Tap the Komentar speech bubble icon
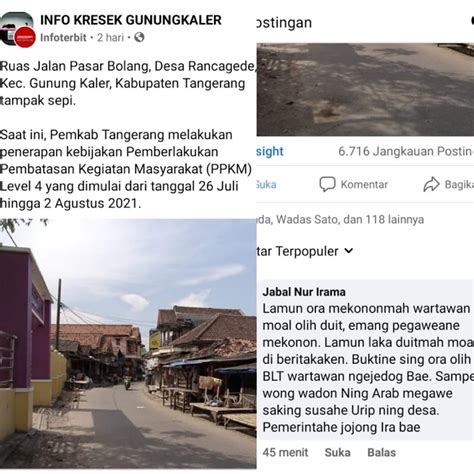Screen dimensions: 474x474 327,184
